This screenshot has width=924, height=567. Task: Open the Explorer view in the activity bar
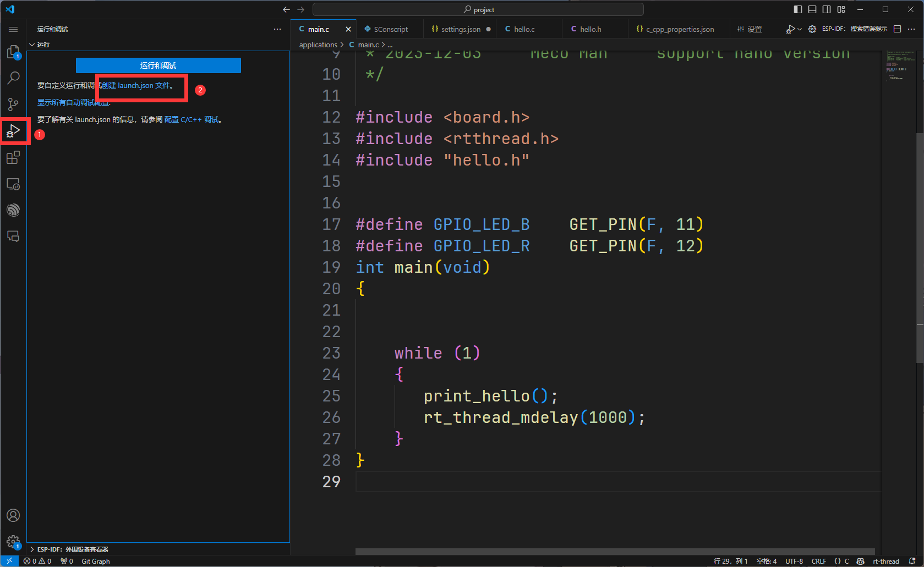pos(13,52)
